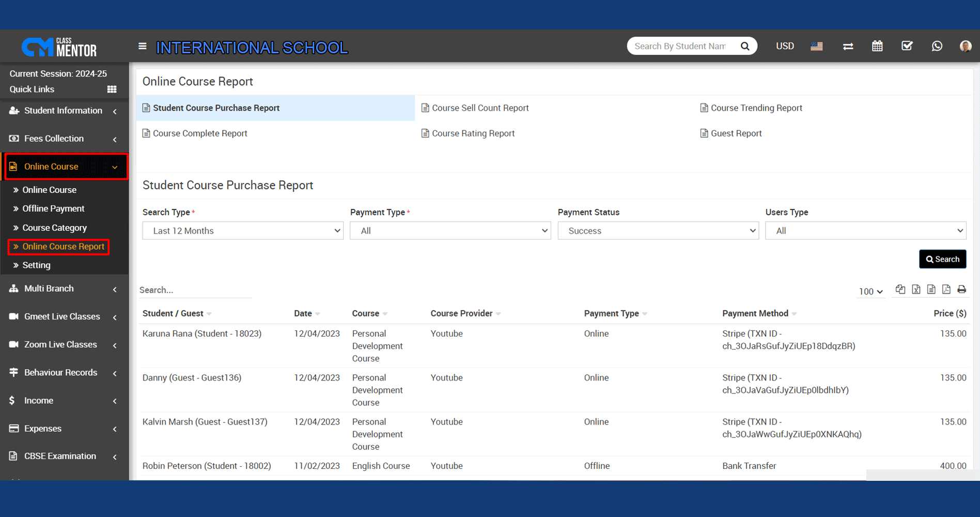
Task: Open the calendar icon in header
Action: click(x=877, y=46)
